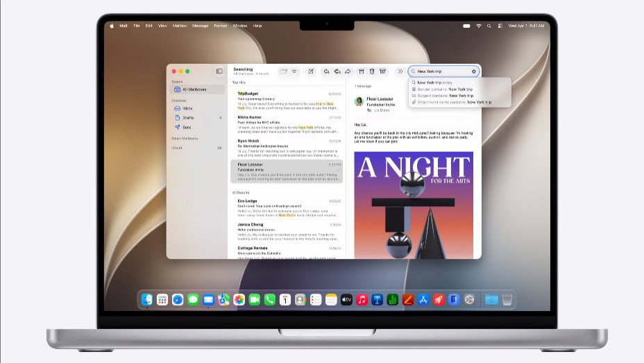Open the Window menu in the menu bar
Image resolution: width=644 pixels, height=363 pixels.
click(240, 26)
